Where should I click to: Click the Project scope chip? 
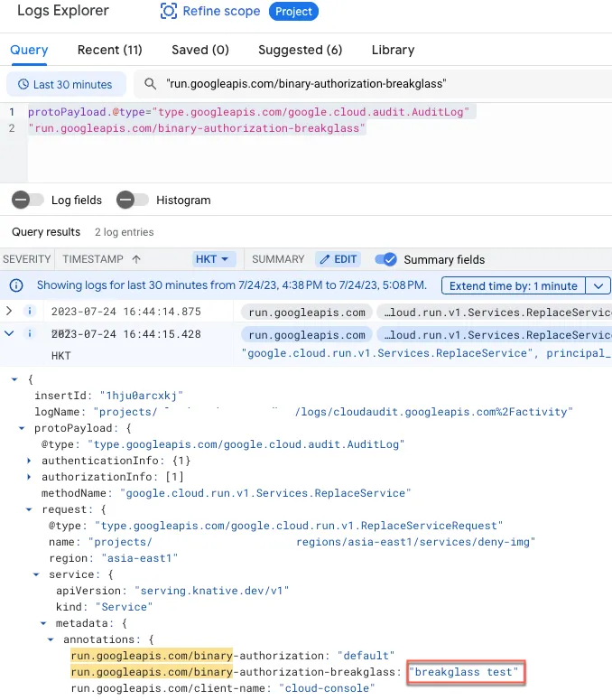(293, 11)
